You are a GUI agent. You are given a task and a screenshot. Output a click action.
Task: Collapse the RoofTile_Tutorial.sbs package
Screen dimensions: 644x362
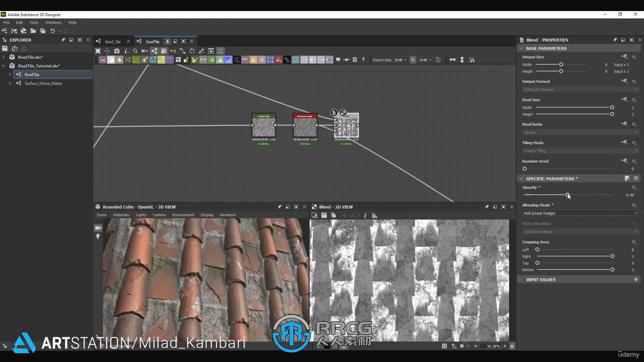tap(4, 65)
